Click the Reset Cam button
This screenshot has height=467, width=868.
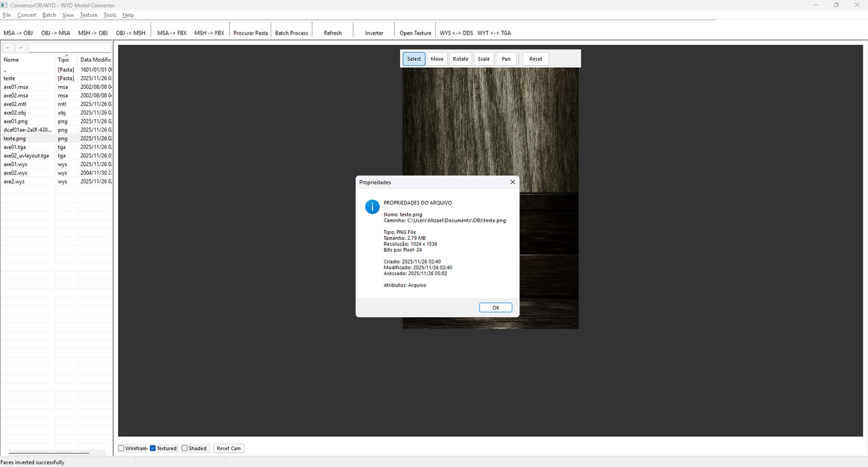click(229, 448)
